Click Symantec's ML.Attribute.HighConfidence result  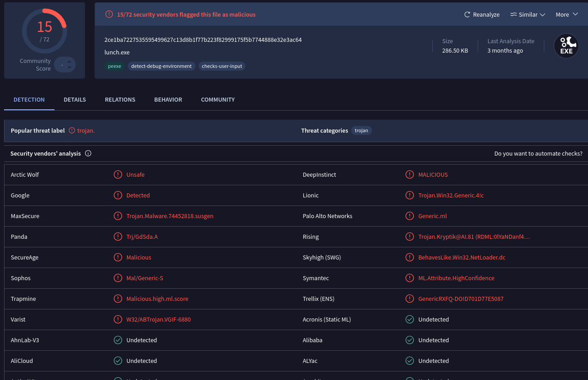click(456, 278)
